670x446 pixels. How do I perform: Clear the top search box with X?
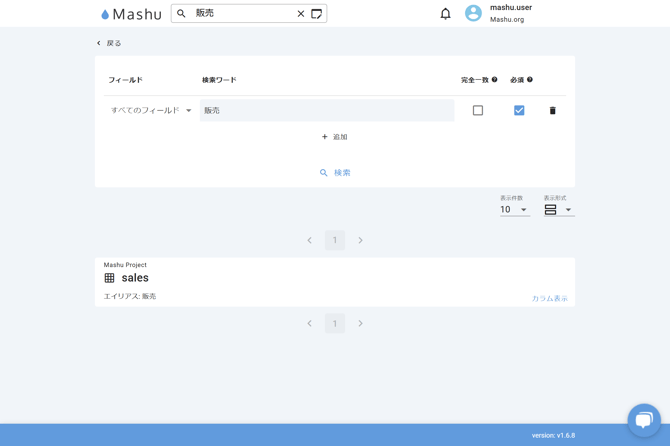300,14
